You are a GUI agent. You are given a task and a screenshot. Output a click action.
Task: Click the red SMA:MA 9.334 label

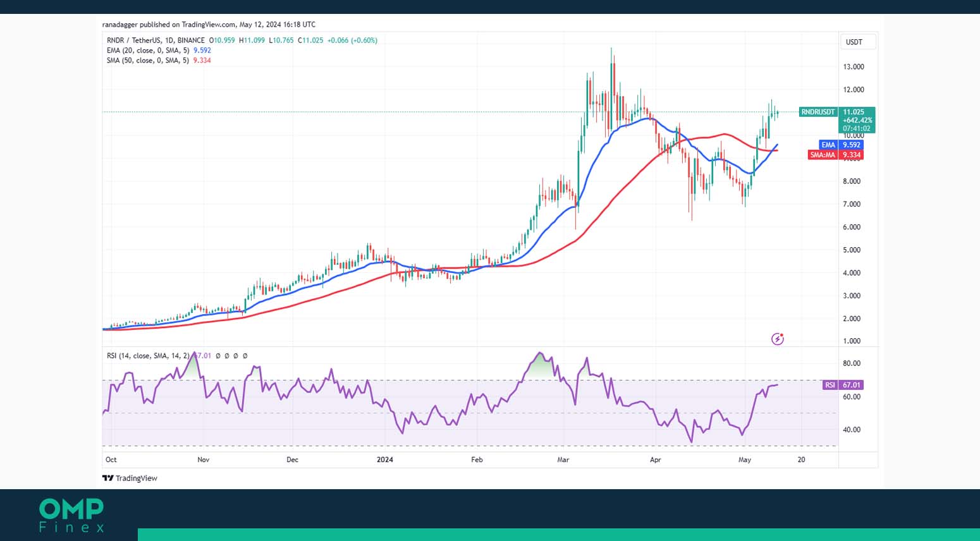835,155
